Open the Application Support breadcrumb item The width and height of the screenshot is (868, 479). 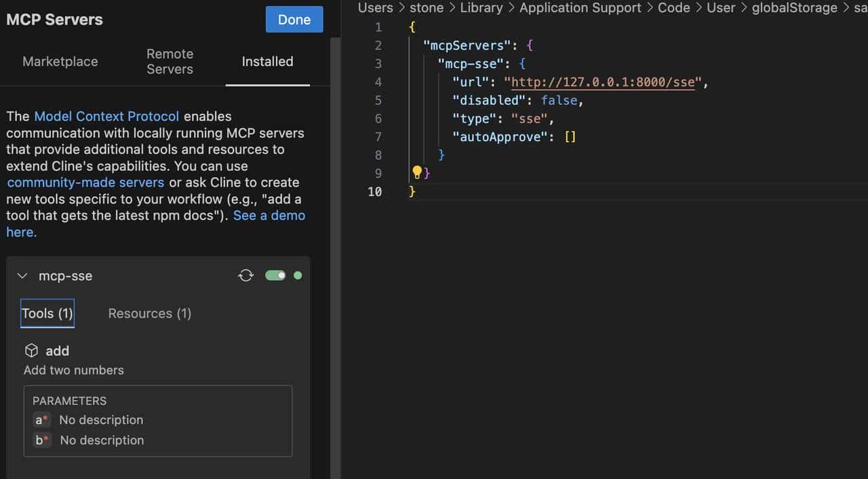[x=580, y=8]
